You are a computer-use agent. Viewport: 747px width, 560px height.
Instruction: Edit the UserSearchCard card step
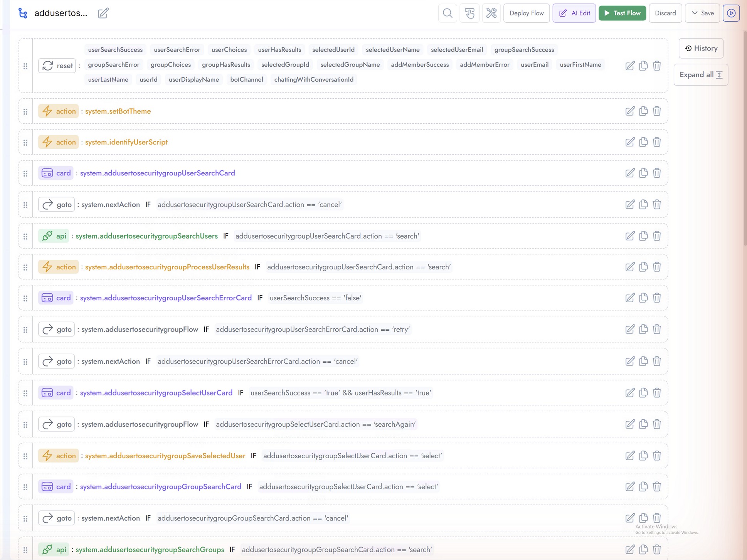coord(630,173)
